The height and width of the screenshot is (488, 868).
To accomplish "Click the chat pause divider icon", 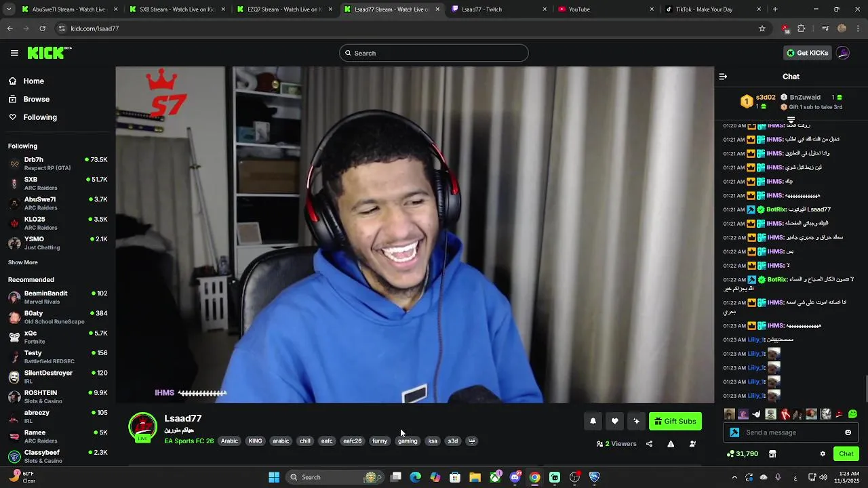I will pos(791,120).
